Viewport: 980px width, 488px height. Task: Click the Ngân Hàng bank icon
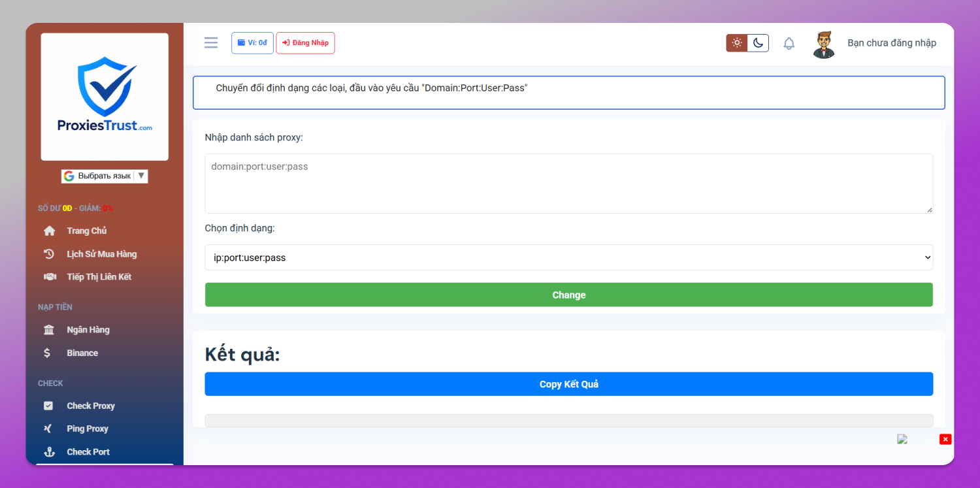[x=49, y=330]
